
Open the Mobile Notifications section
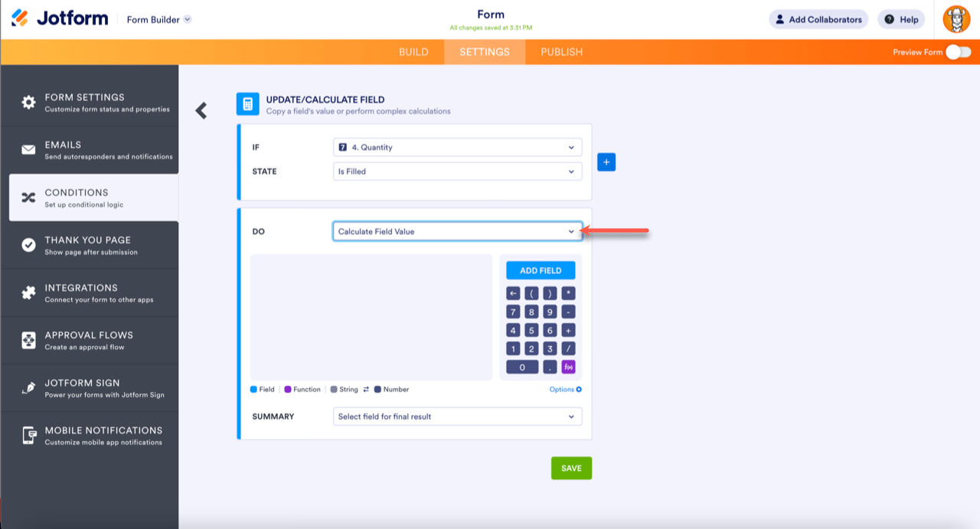(90, 436)
